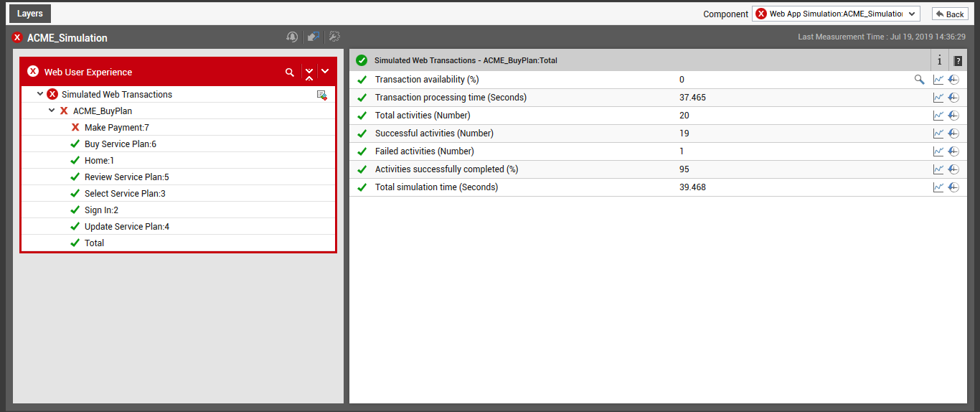The width and height of the screenshot is (980, 412).
Task: Click Activities successfully completed (%) label
Action: (x=446, y=169)
